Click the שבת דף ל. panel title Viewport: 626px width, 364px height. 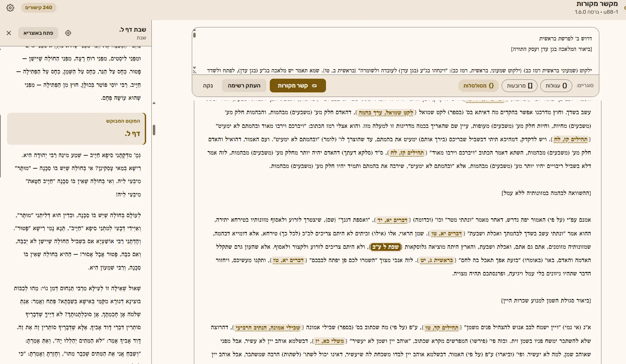(x=132, y=30)
